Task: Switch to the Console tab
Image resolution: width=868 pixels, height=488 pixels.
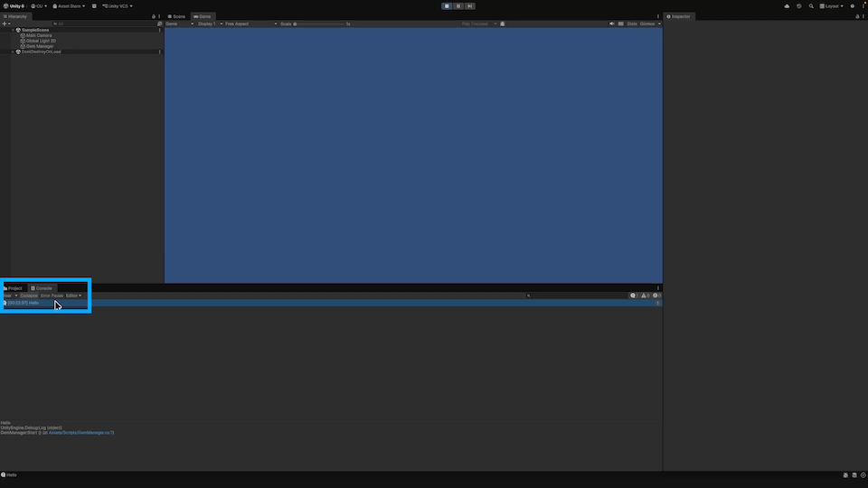Action: (42, 288)
